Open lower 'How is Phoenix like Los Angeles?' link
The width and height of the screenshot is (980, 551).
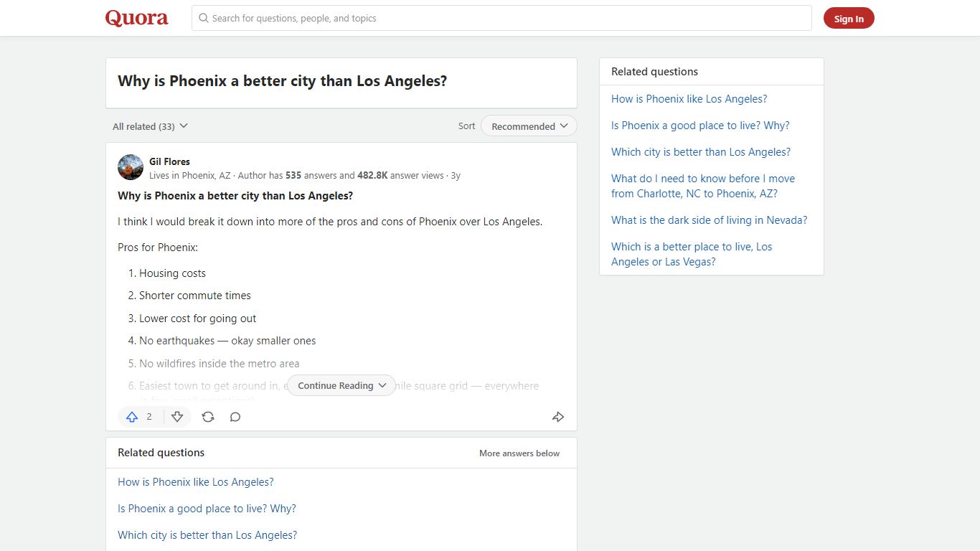pos(196,482)
